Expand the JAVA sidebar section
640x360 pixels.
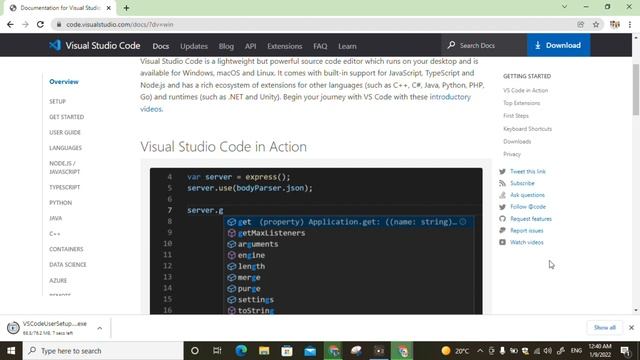click(56, 218)
